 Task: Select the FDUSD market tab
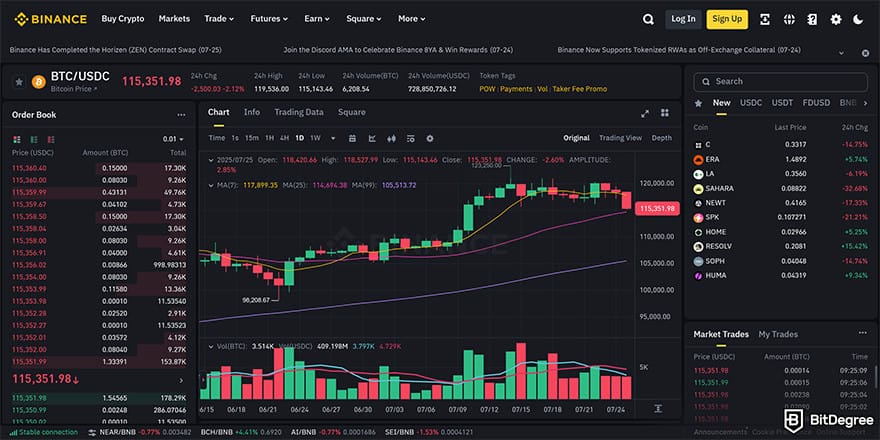pyautogui.click(x=816, y=103)
